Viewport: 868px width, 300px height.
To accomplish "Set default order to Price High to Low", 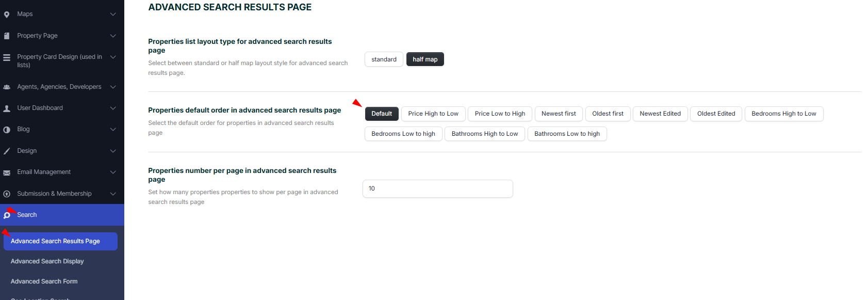I will 433,114.
